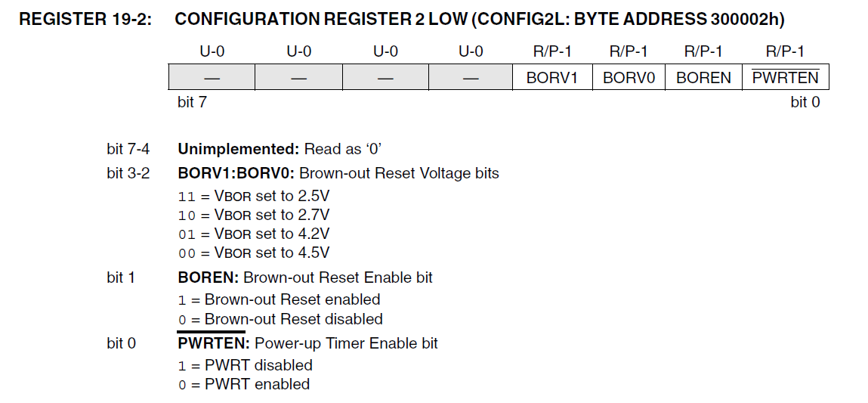This screenshot has width=868, height=403.
Task: Click the "00 = VBOR set to 4.5V" entry
Action: coord(254,253)
